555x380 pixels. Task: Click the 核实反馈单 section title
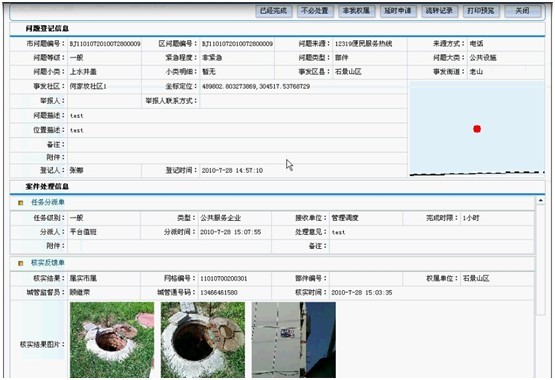tap(48, 263)
